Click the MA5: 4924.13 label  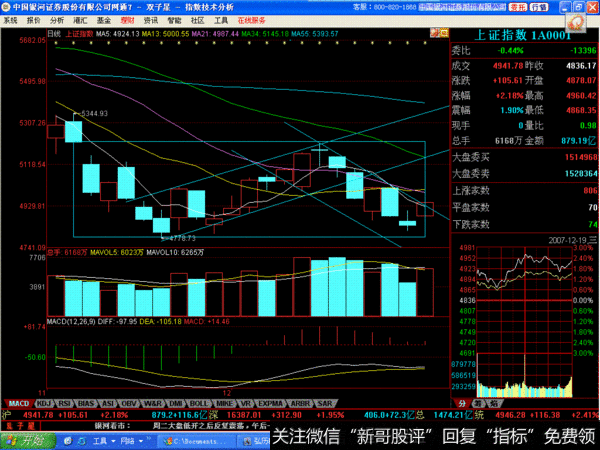click(118, 34)
